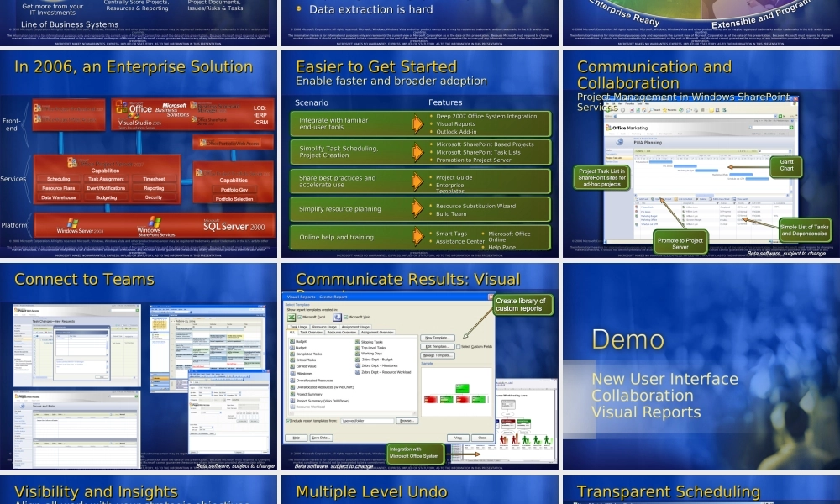Click the orange arrow beside Online help and training

(417, 237)
